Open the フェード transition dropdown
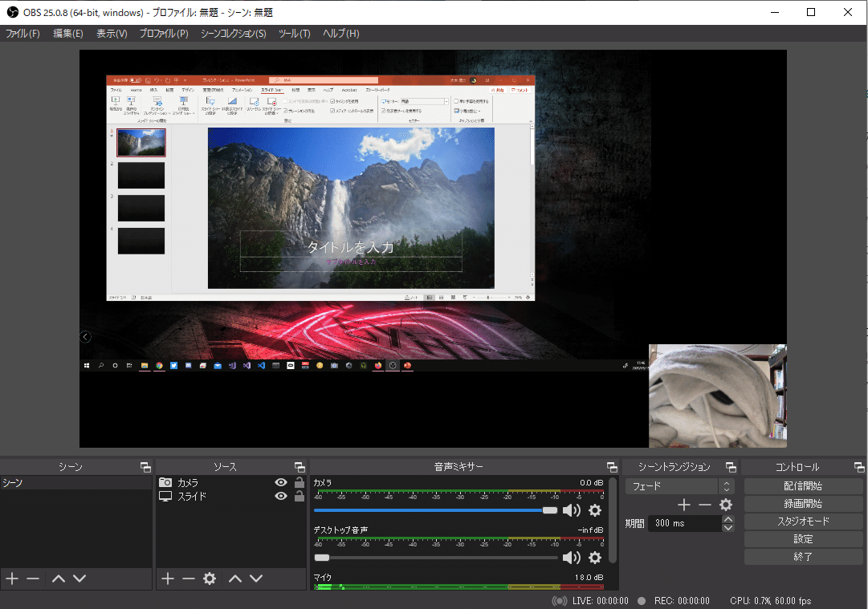Screen dimensions: 868x609 (x=680, y=486)
